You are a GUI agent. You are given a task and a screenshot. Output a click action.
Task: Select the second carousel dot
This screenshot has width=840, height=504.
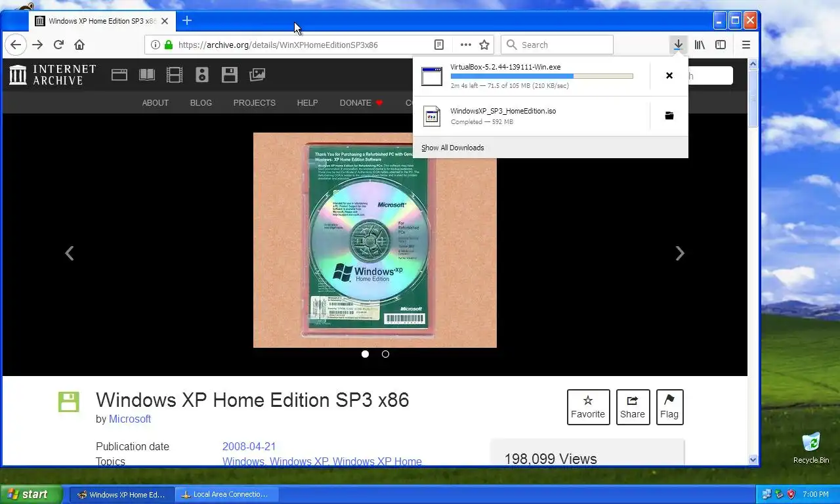tap(385, 354)
